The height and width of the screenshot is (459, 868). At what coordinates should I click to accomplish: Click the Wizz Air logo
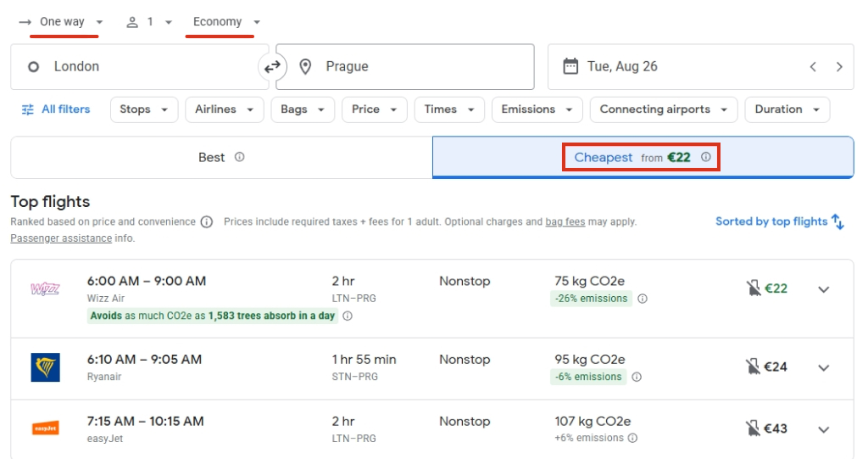coord(46,288)
